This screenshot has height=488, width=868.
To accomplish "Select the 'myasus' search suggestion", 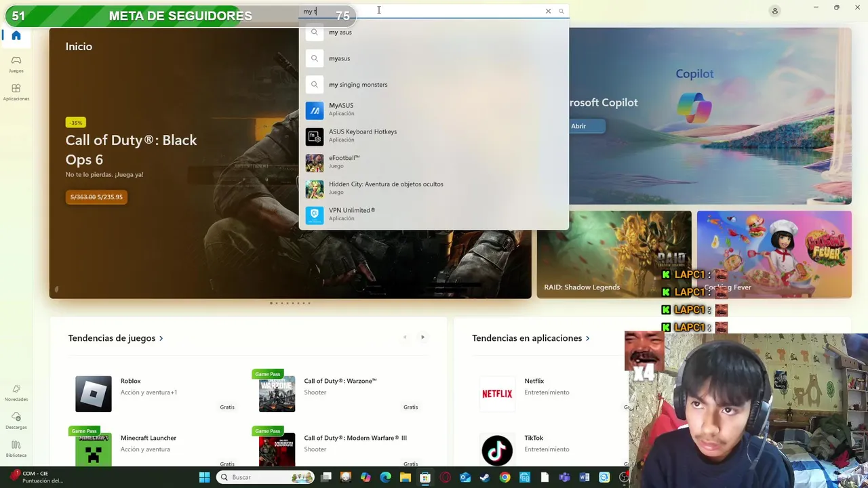I will (434, 58).
